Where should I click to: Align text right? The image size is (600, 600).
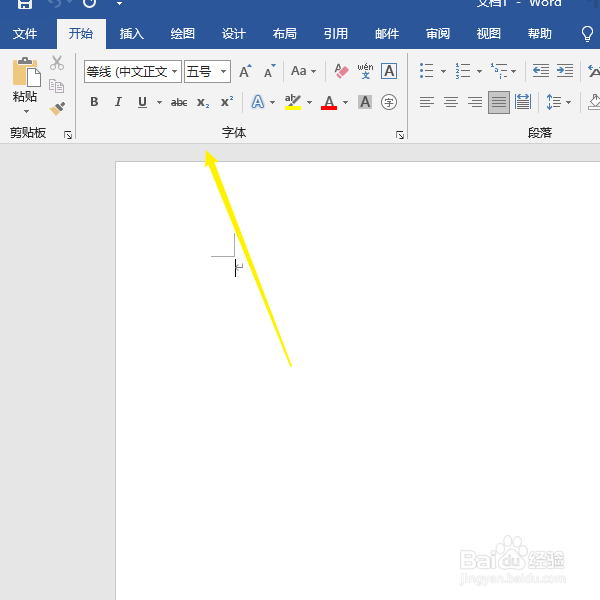(x=475, y=102)
